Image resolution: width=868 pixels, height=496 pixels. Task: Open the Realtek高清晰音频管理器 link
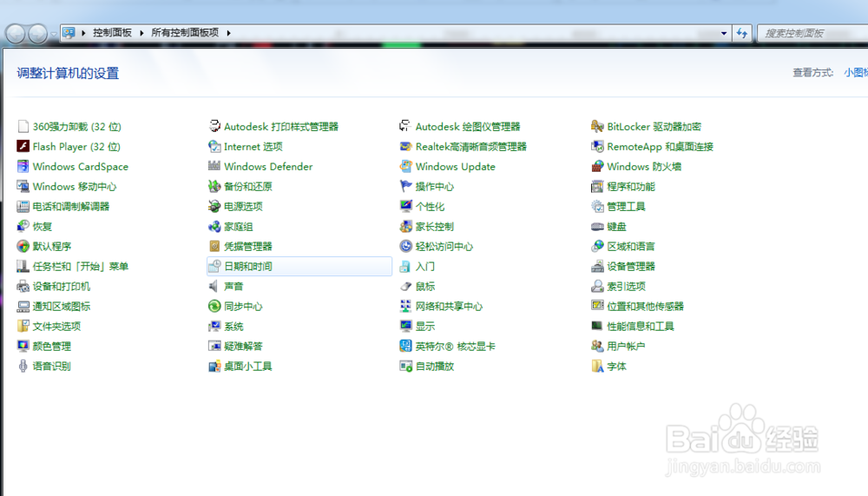click(471, 147)
